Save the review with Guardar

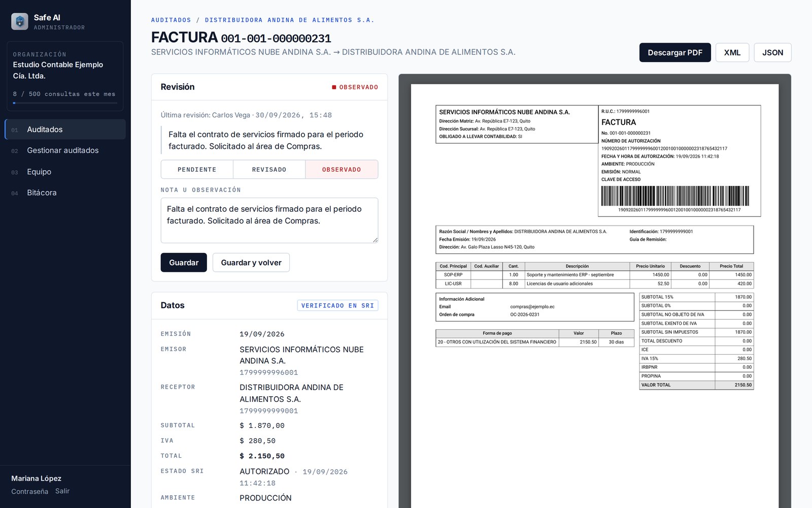click(184, 263)
